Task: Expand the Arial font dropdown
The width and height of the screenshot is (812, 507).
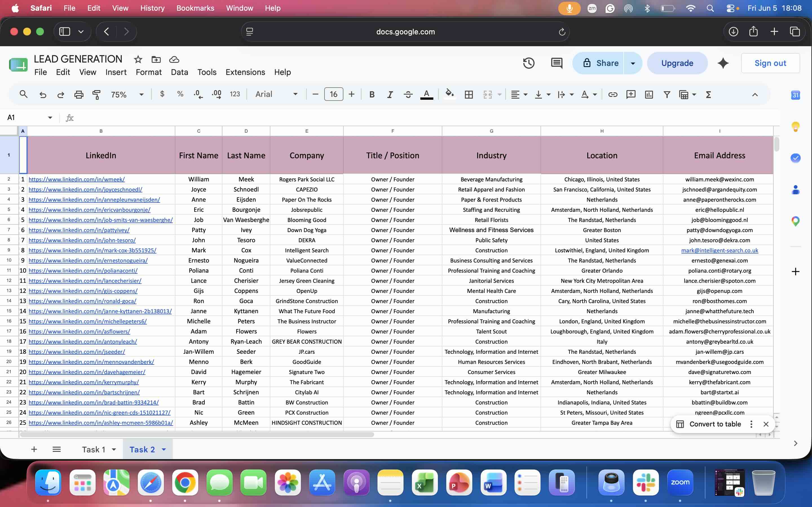Action: (x=276, y=94)
